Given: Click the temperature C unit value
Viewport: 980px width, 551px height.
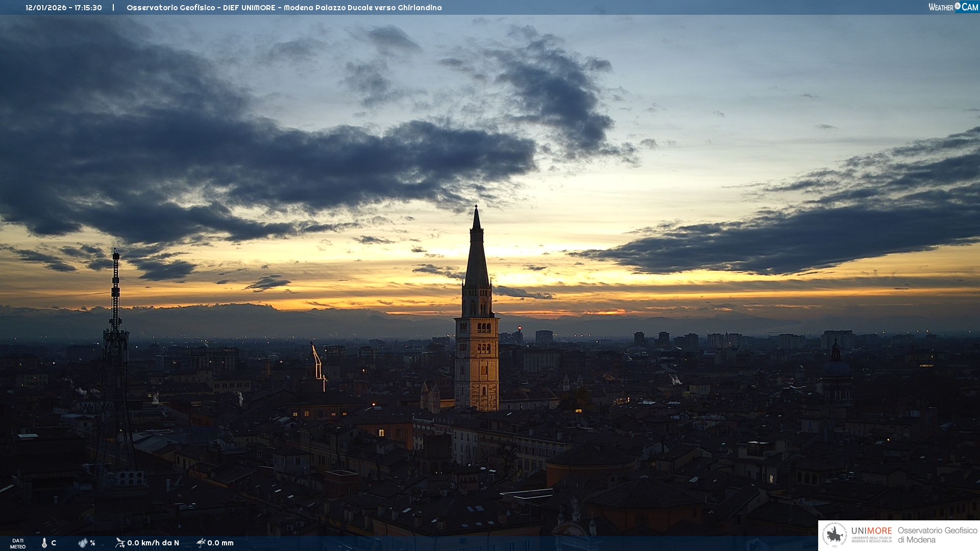Looking at the screenshot, I should click(x=54, y=543).
